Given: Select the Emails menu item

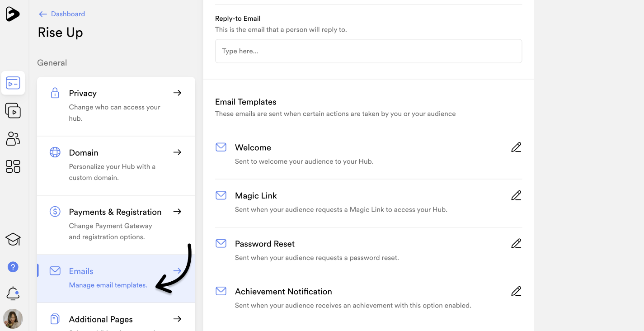Looking at the screenshot, I should coord(116,279).
